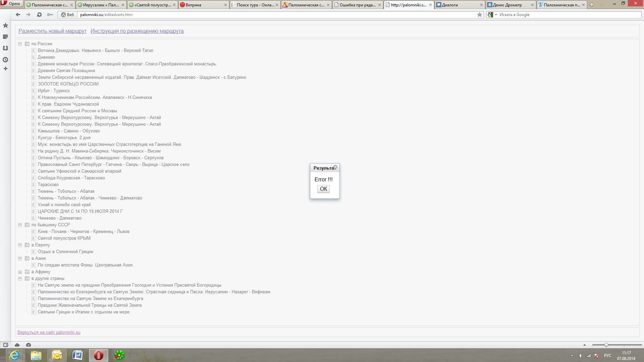Open the search engine dropdown arrow
Screen dimensions: 644x362
click(x=496, y=15)
